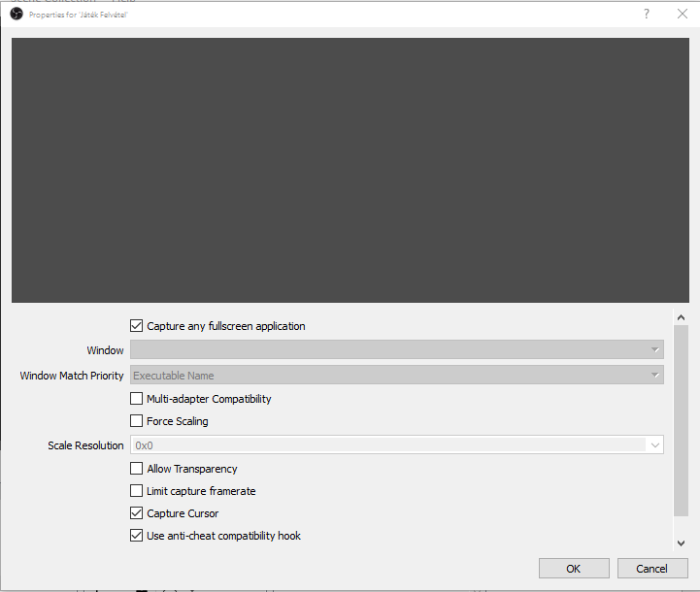
Task: Confirm settings with OK button
Action: coord(574,569)
